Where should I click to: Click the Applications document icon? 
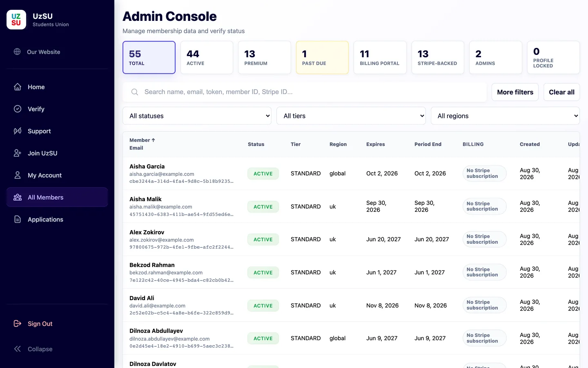pos(18,219)
